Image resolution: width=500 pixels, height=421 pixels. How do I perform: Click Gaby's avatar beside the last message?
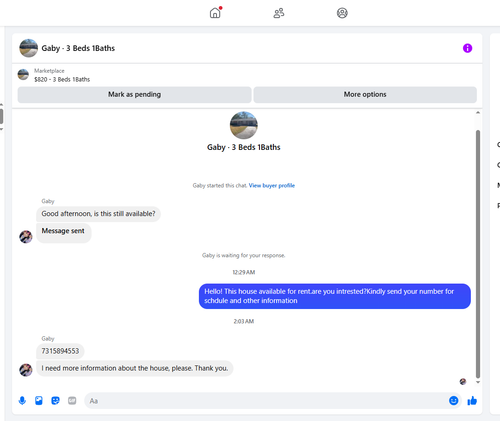[x=26, y=370]
